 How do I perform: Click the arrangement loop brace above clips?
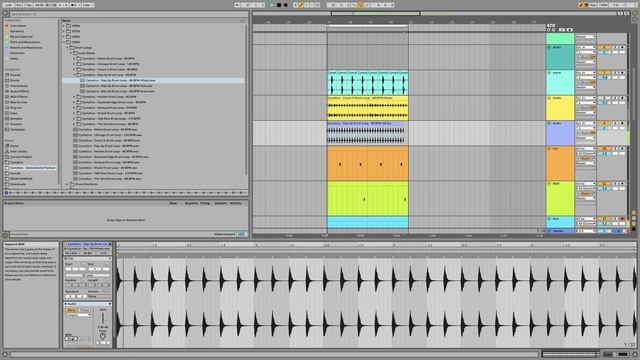coord(367,26)
